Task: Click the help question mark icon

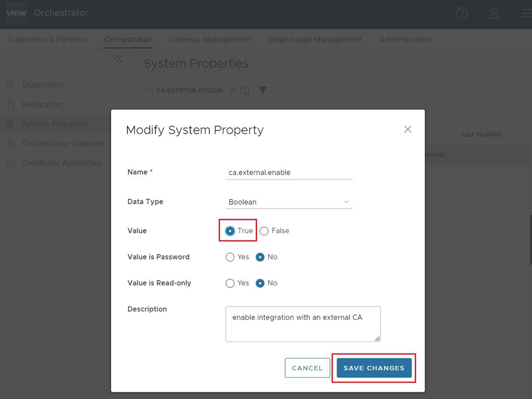Action: tap(462, 13)
